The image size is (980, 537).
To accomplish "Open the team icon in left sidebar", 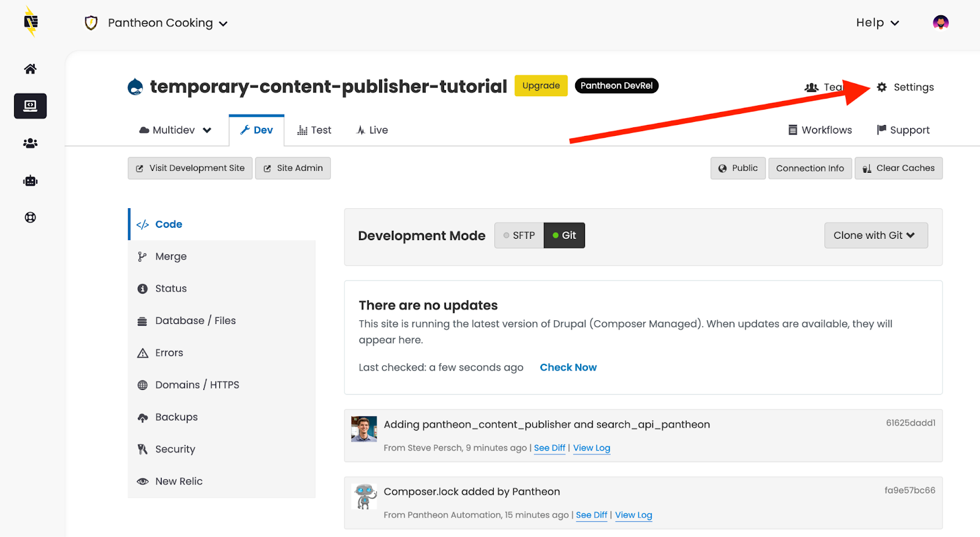I will (30, 143).
